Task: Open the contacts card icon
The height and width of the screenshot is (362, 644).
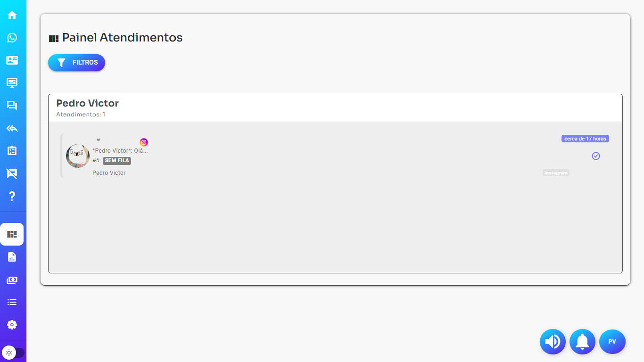Action: [12, 60]
